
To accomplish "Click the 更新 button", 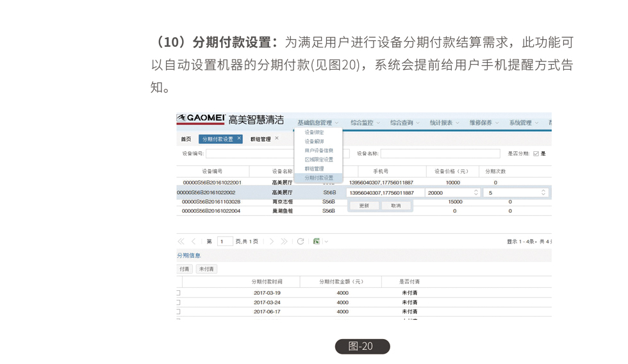I will pyautogui.click(x=364, y=206).
